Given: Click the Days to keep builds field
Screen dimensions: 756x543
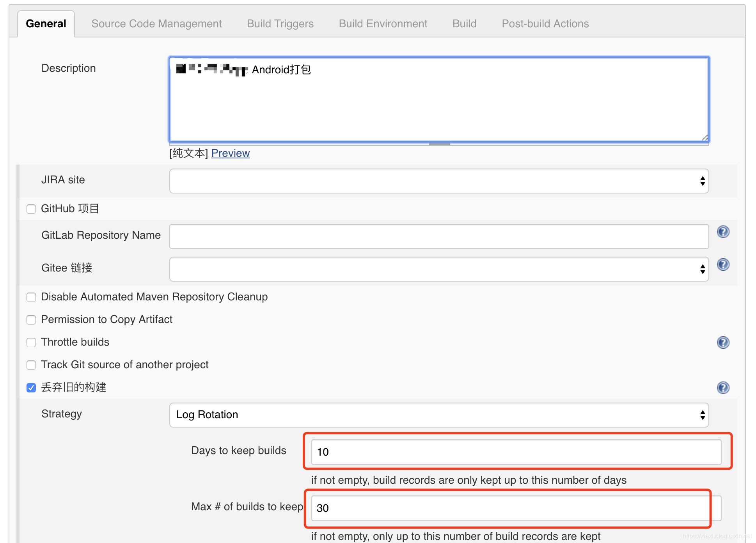Looking at the screenshot, I should tap(516, 452).
